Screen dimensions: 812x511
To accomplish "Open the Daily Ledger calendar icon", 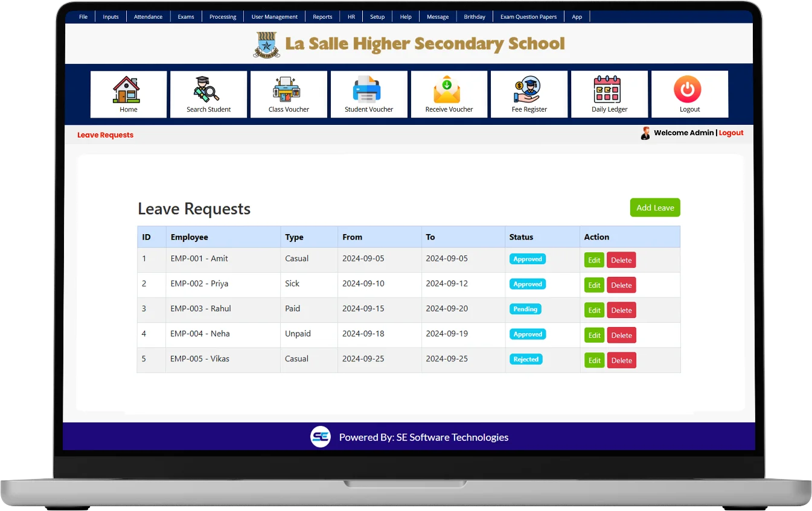I will (609, 90).
